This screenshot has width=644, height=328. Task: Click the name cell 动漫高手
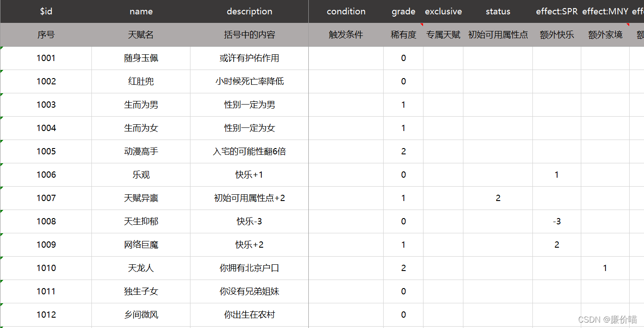tap(141, 151)
